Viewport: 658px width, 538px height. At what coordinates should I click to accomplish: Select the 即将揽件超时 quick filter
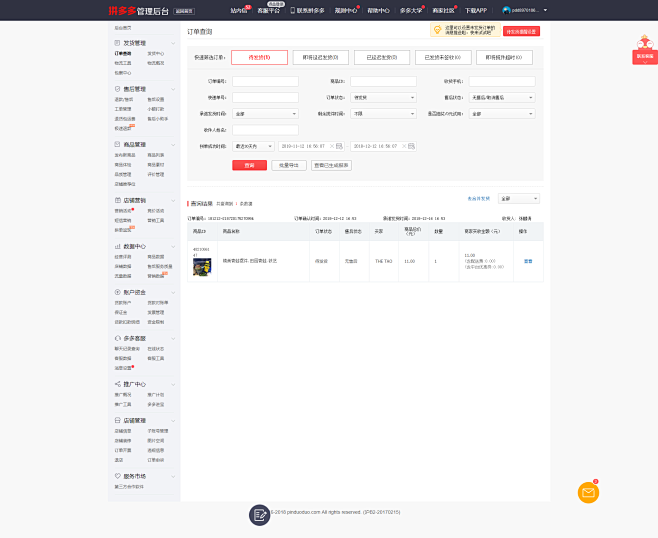503,58
